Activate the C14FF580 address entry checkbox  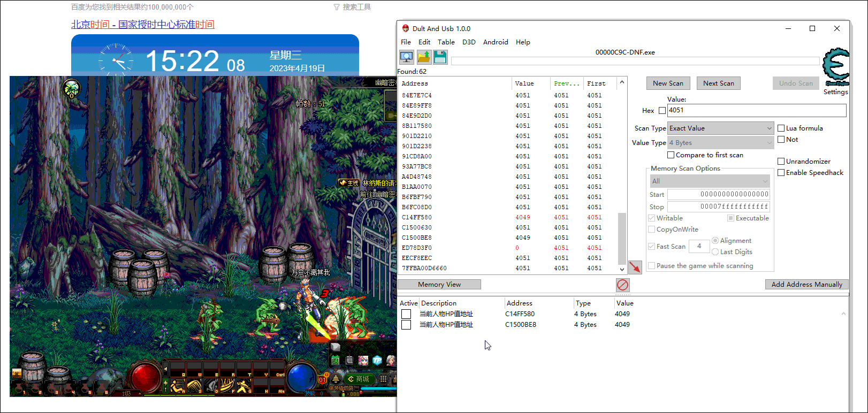(406, 314)
